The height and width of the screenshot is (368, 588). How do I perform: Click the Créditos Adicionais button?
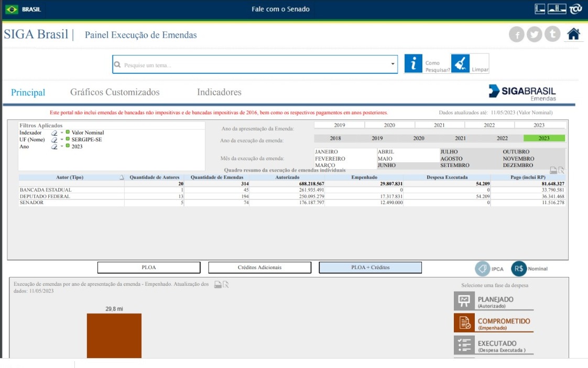point(259,267)
